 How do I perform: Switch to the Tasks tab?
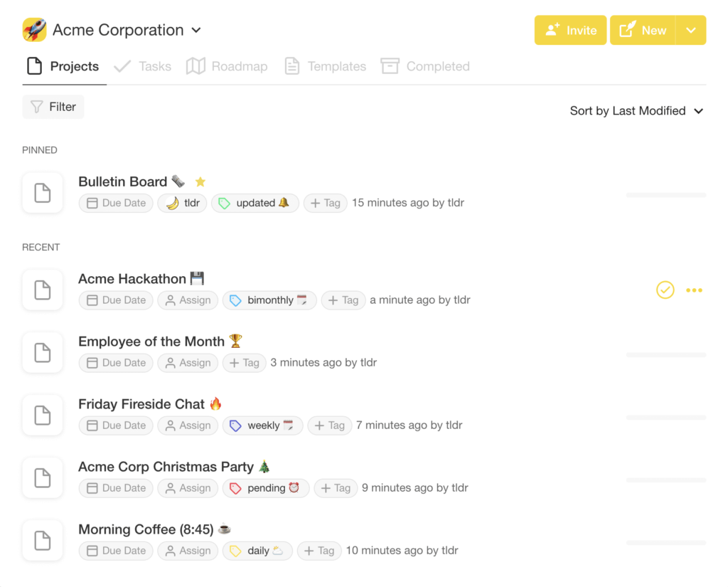tap(143, 66)
